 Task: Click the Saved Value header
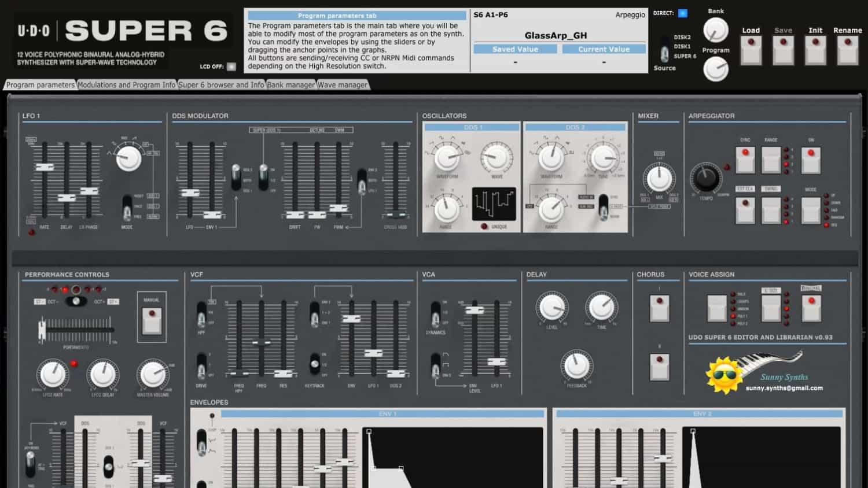coord(515,49)
